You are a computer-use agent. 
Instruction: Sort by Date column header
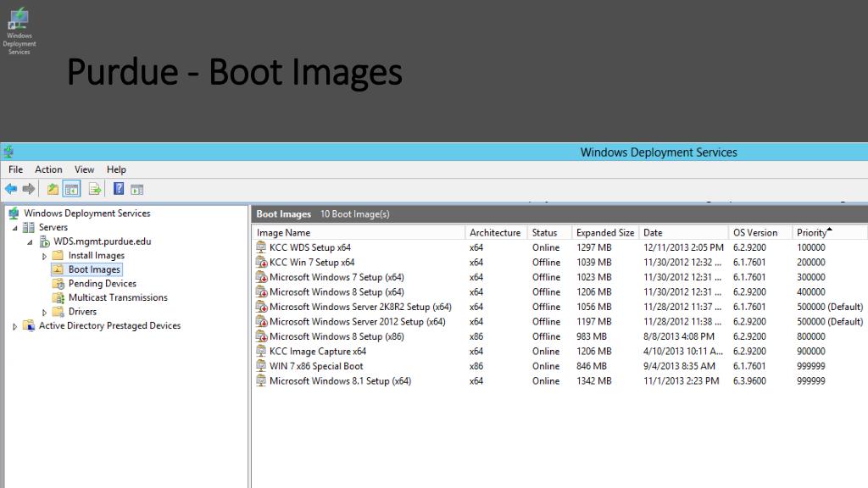click(x=684, y=232)
